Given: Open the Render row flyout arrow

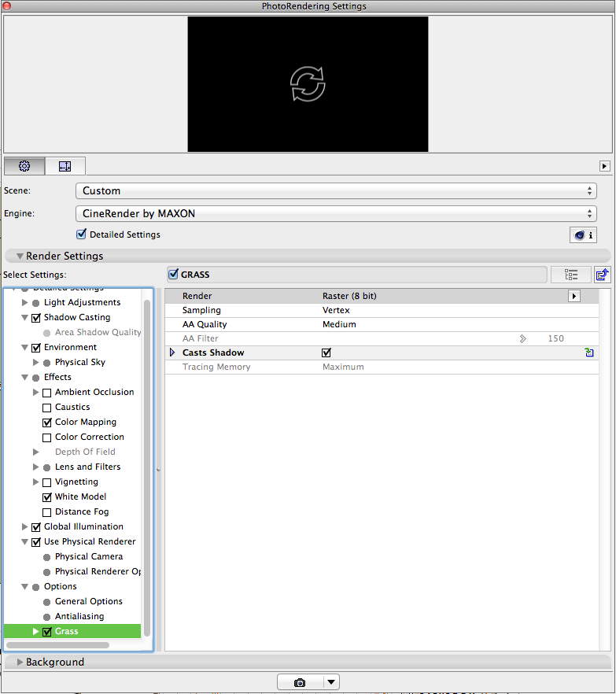Looking at the screenshot, I should (x=574, y=296).
